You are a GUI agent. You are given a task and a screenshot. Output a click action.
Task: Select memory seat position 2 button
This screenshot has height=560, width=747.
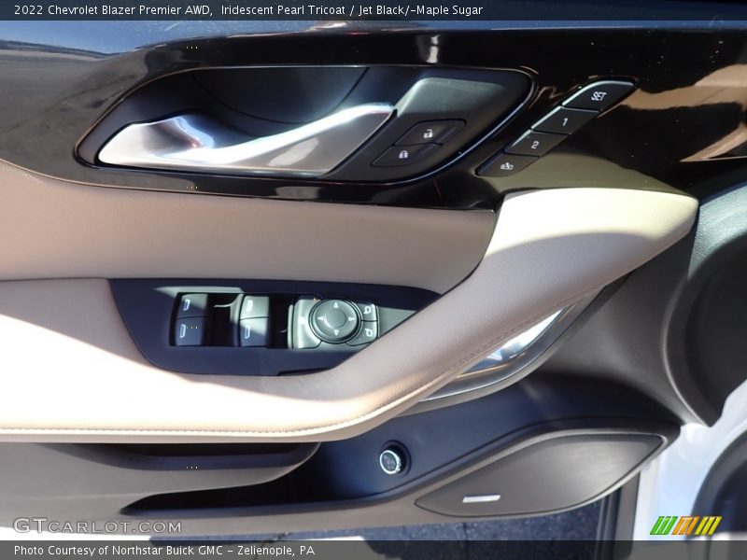click(535, 144)
